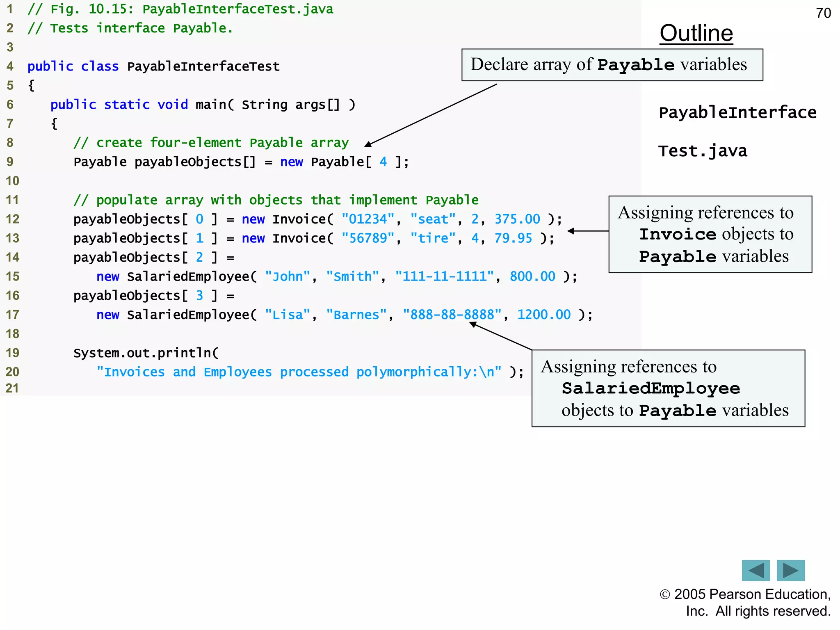The width and height of the screenshot is (840, 630).
Task: Click line number 21
Action: (12, 388)
